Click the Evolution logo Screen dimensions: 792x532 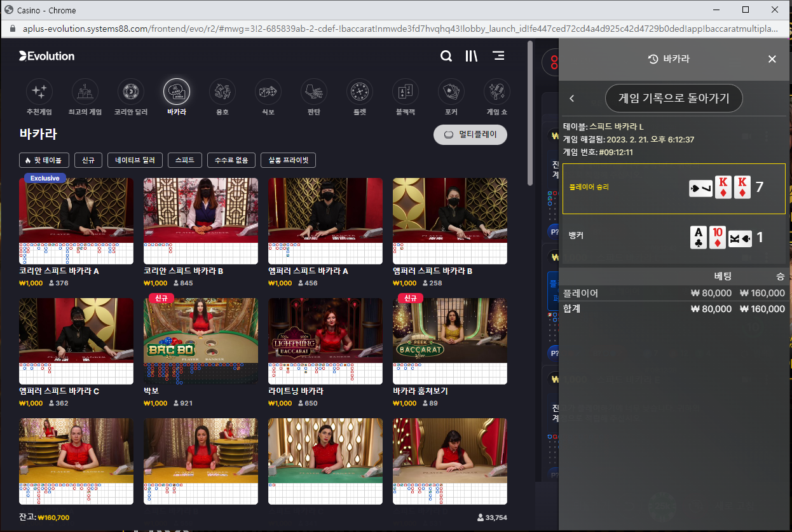tap(47, 56)
